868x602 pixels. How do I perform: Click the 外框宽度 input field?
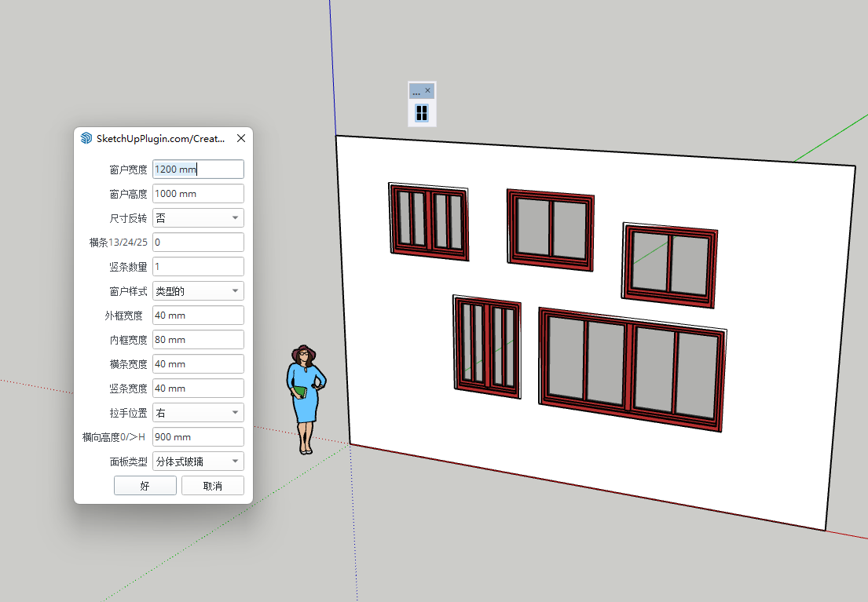[x=198, y=316]
